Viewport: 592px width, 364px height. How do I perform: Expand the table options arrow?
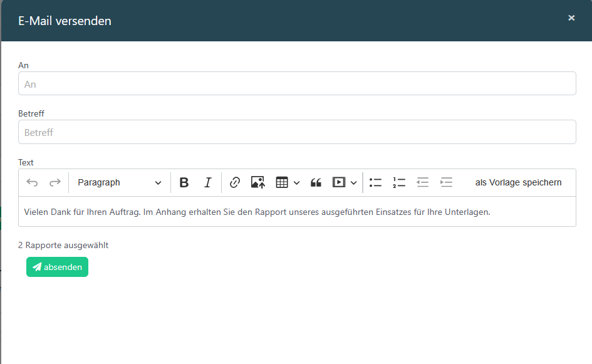tap(297, 183)
